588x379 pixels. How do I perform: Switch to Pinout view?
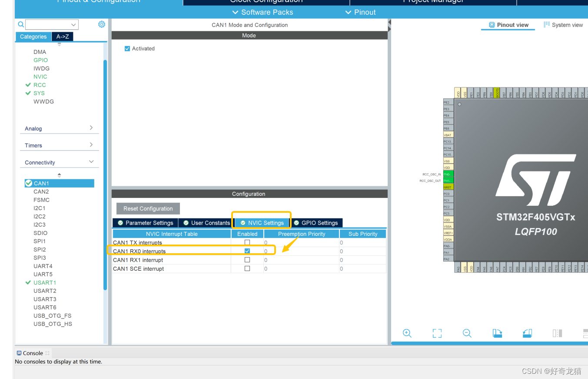coord(509,25)
